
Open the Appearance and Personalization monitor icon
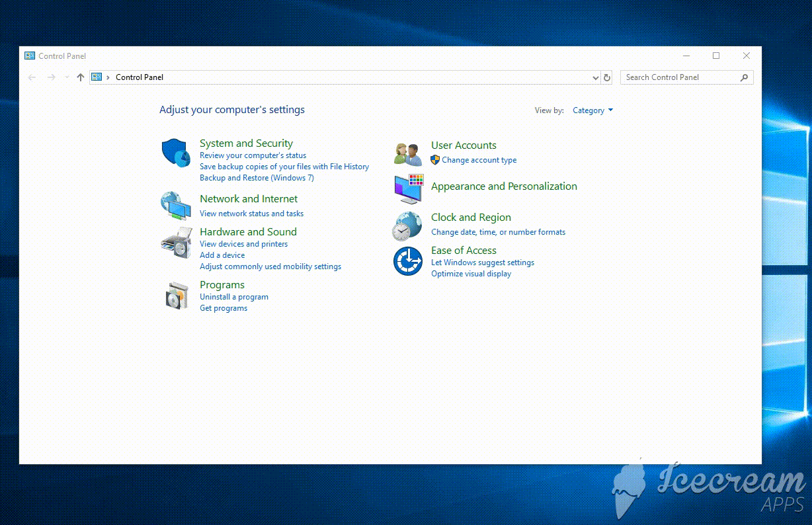[409, 188]
